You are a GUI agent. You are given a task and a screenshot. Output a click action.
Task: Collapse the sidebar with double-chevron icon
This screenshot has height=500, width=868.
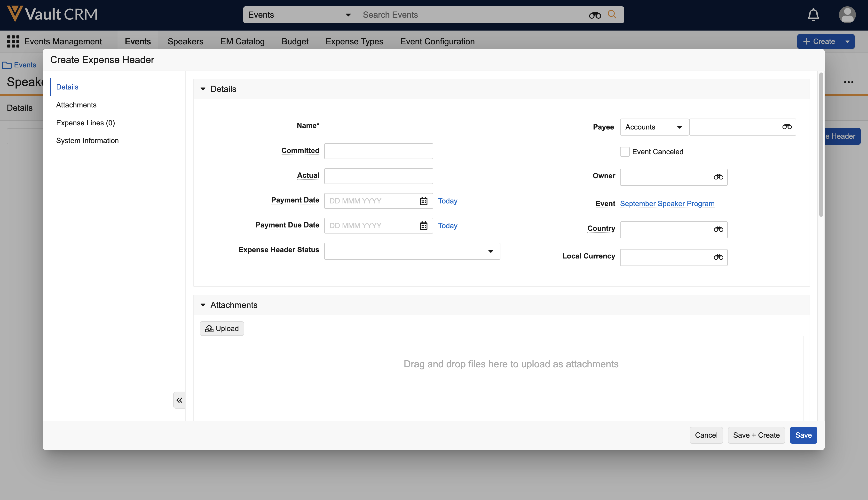[x=179, y=400]
